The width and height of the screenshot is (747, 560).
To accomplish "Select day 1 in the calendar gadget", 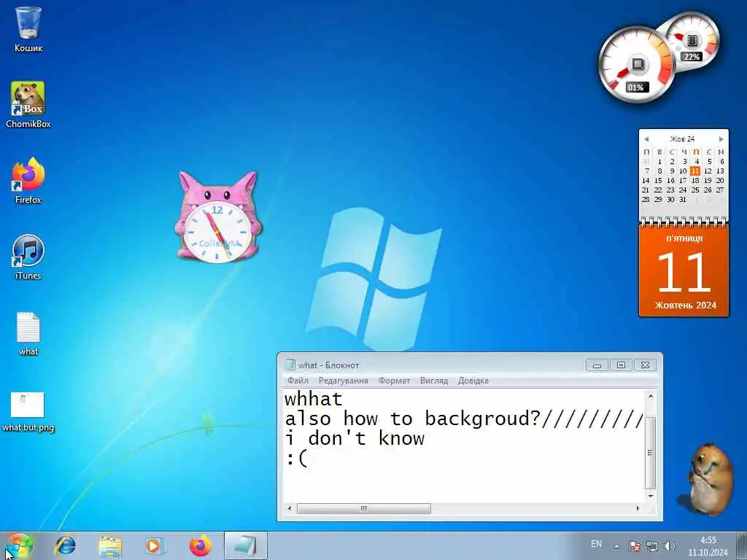I will (x=659, y=161).
